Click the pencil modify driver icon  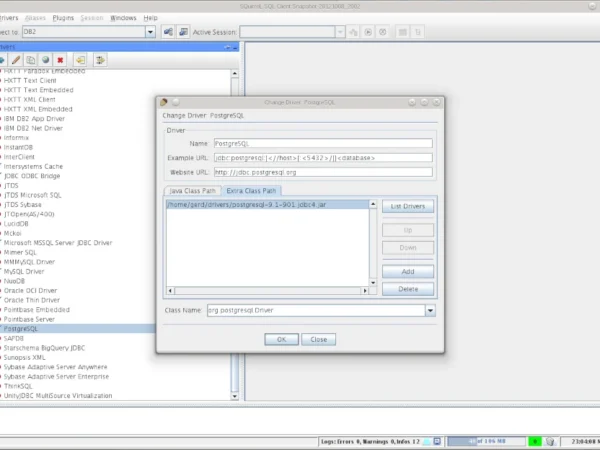coord(17,60)
